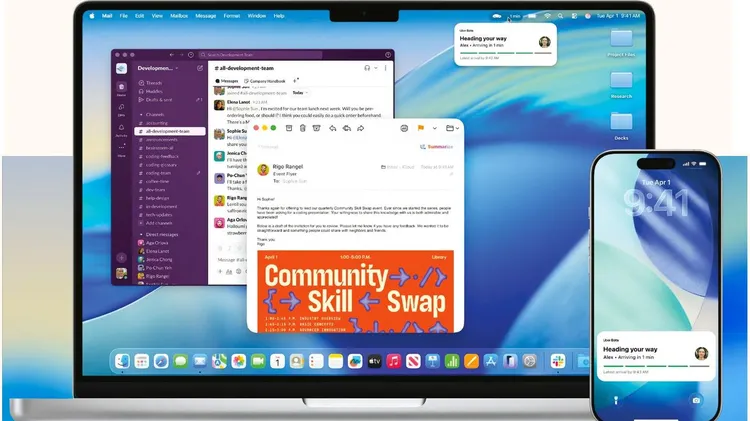Image resolution: width=750 pixels, height=421 pixels.
Task: Flag the email with the orange flag
Action: (x=420, y=128)
